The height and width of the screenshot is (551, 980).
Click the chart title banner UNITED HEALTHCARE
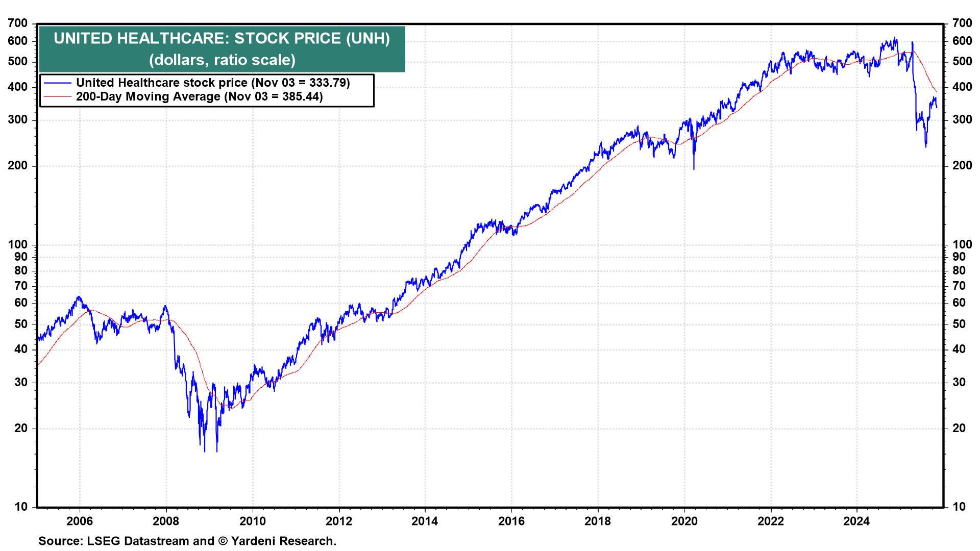pos(222,39)
